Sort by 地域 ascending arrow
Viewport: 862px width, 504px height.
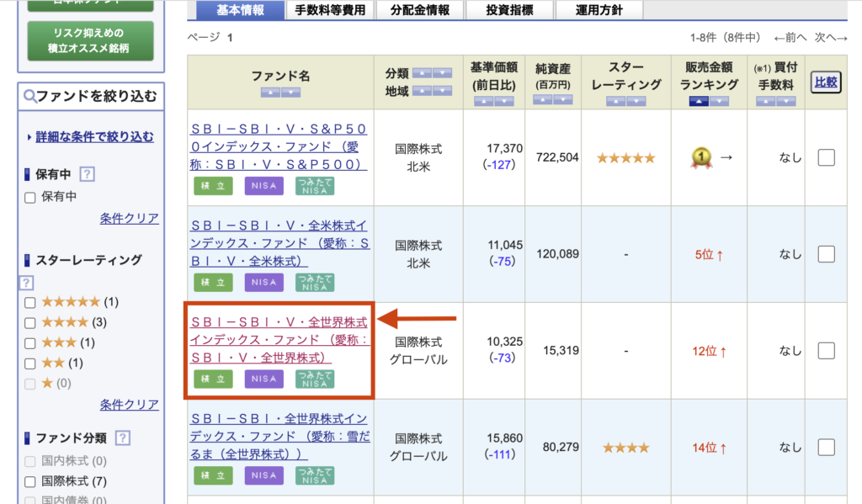[422, 91]
